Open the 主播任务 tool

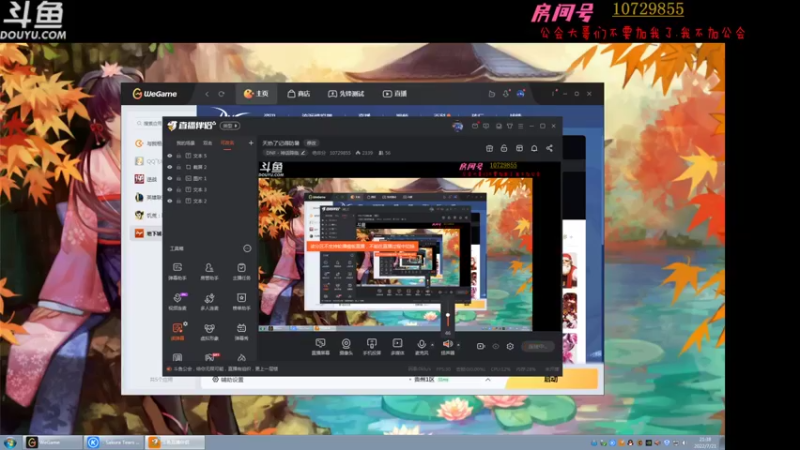[241, 271]
